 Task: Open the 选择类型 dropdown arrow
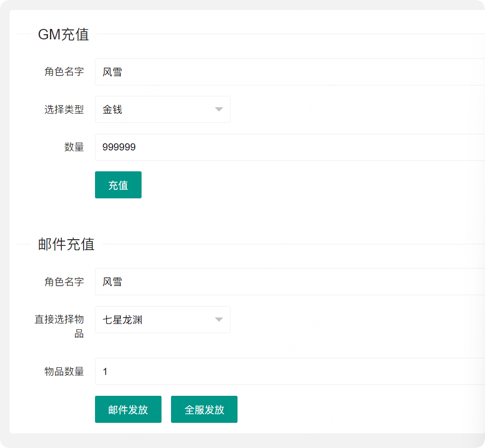point(219,109)
